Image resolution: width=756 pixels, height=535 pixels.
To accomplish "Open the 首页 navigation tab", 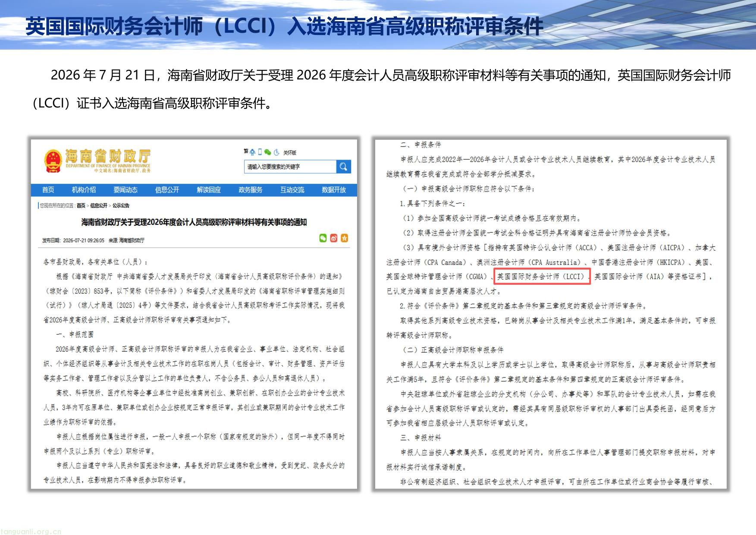I will tap(48, 190).
